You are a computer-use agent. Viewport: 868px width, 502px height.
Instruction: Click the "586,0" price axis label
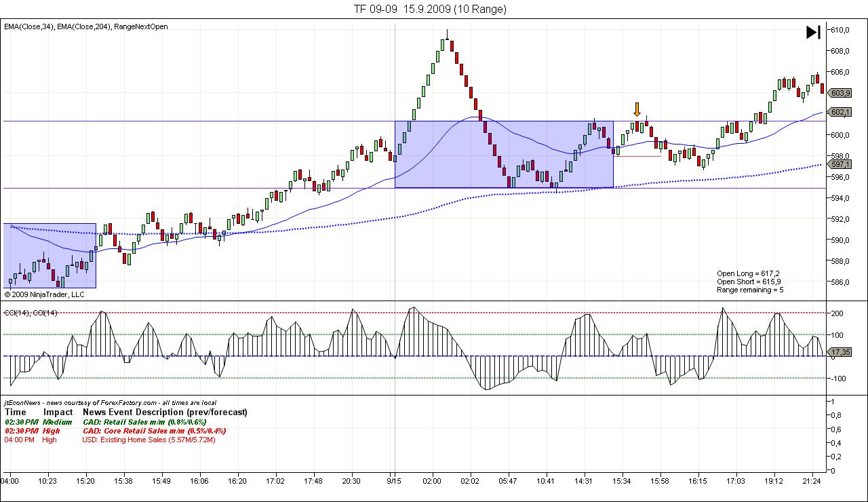pyautogui.click(x=840, y=282)
